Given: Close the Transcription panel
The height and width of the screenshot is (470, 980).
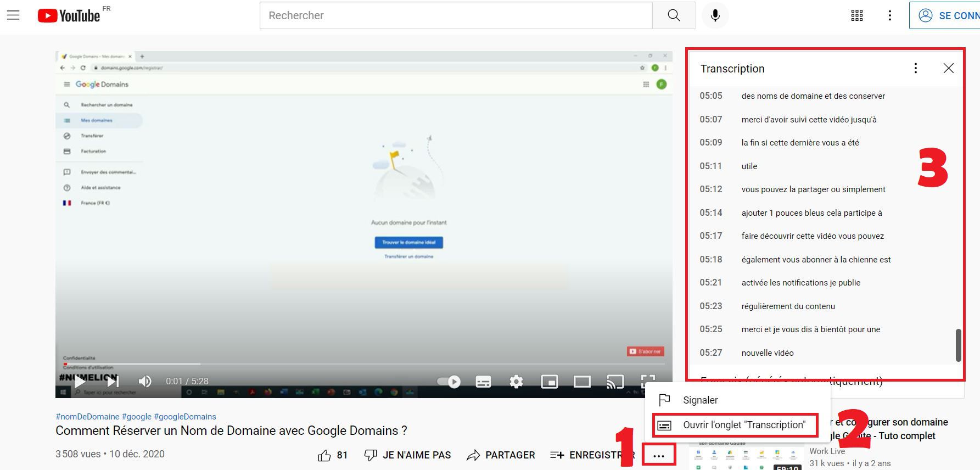Looking at the screenshot, I should point(948,68).
